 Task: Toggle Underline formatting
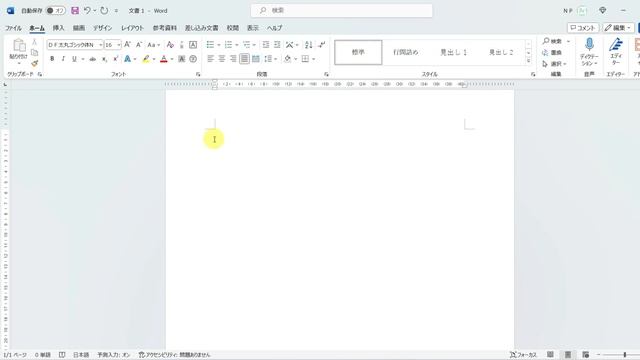point(74,59)
